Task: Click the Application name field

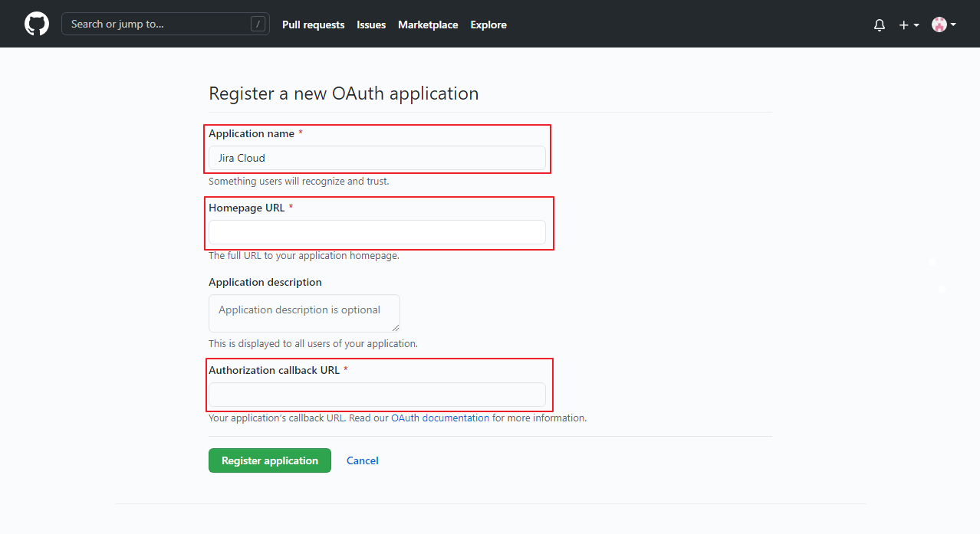Action: click(x=377, y=158)
